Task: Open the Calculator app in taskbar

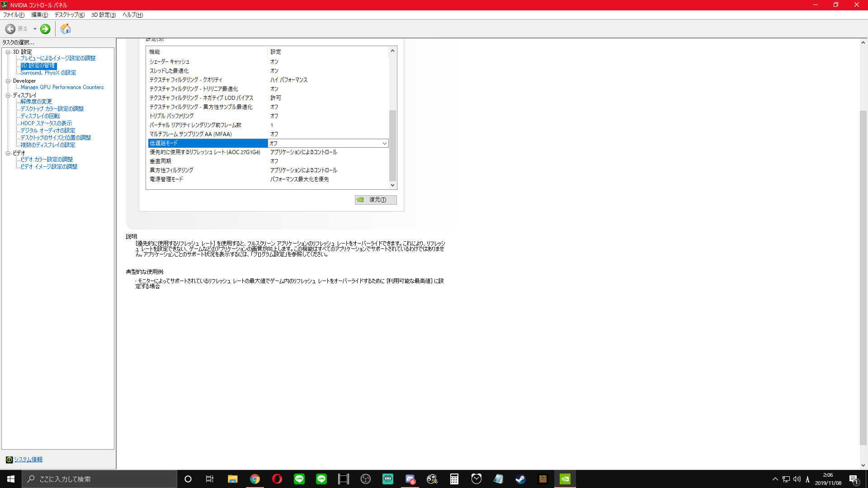Action: click(454, 479)
